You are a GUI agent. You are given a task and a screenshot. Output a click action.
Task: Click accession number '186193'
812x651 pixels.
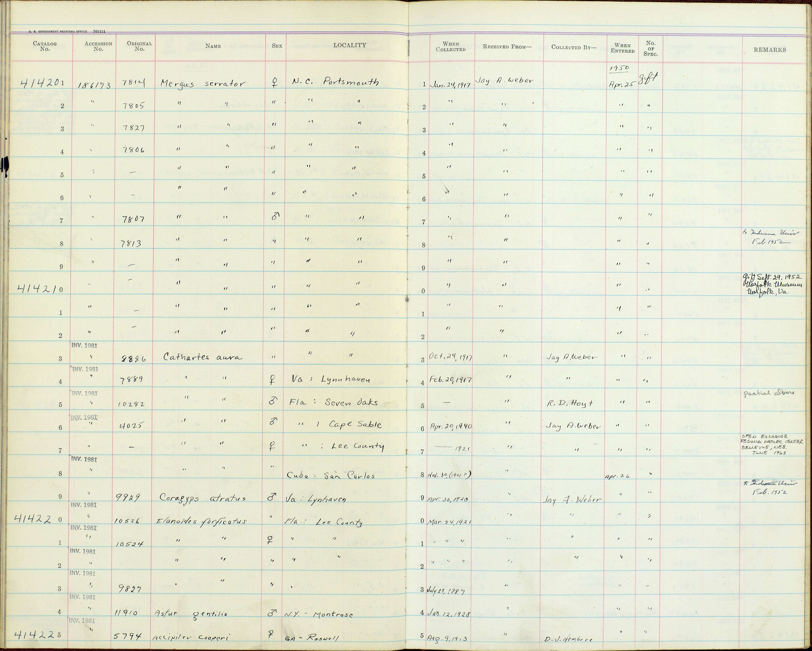[x=94, y=86]
